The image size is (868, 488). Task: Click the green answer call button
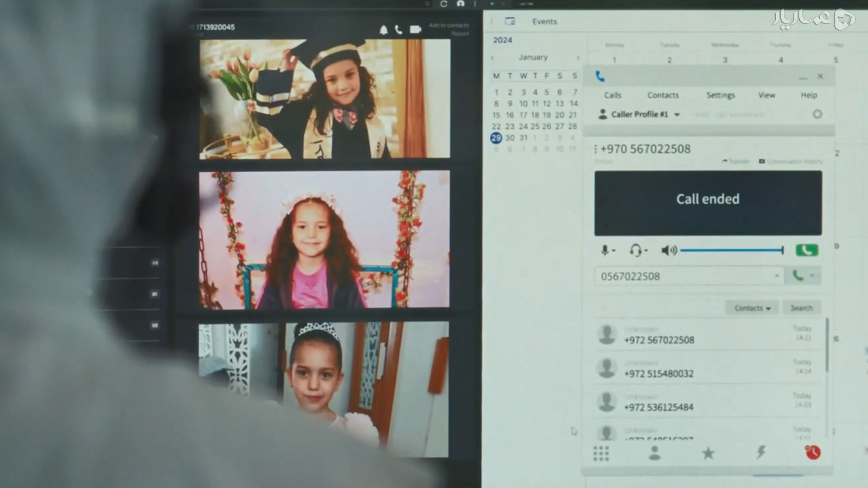pos(807,250)
